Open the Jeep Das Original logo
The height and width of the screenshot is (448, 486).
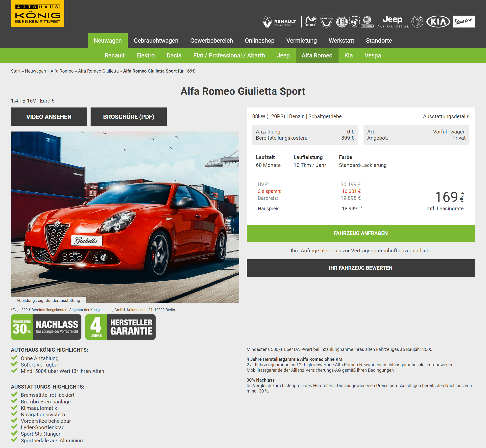click(392, 22)
